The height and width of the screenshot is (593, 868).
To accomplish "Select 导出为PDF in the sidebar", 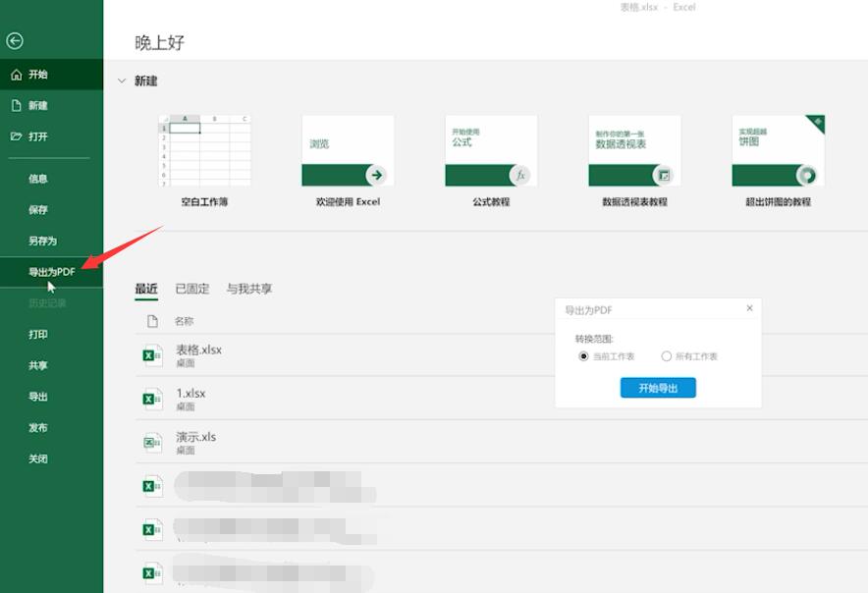I will [51, 272].
